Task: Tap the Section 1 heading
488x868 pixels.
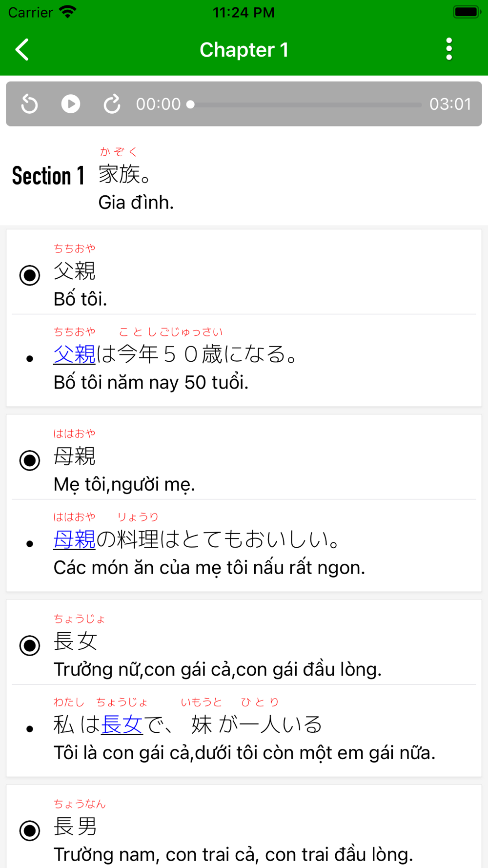Action: (x=48, y=176)
